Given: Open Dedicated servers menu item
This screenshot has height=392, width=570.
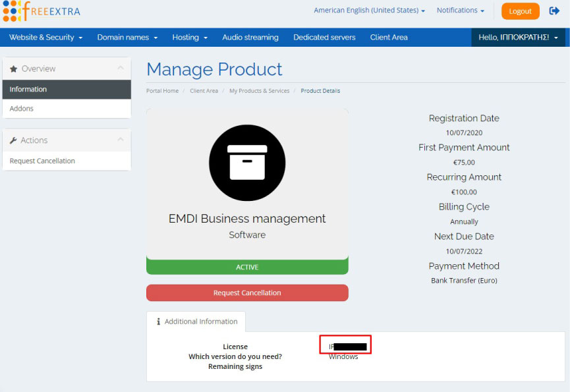Looking at the screenshot, I should tap(324, 38).
